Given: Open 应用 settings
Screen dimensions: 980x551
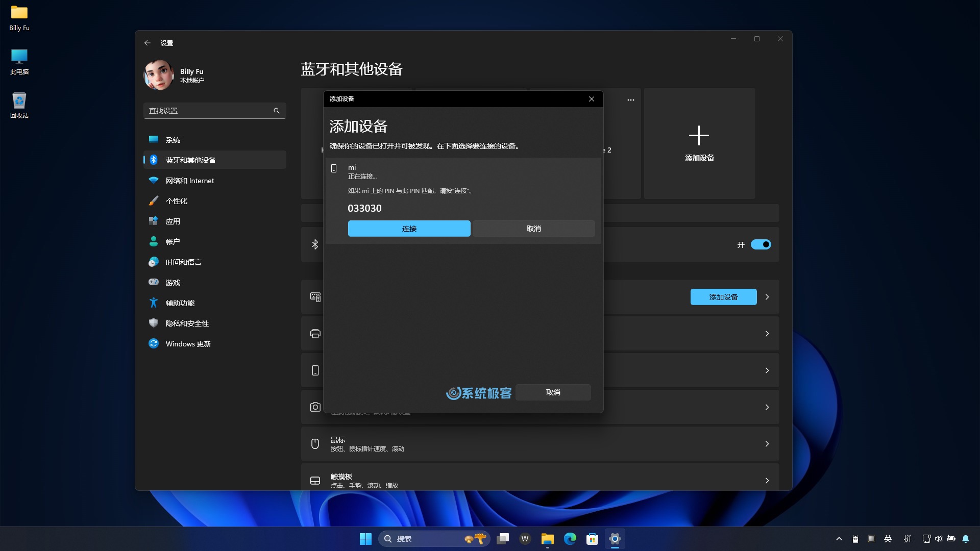Looking at the screenshot, I should coord(214,221).
